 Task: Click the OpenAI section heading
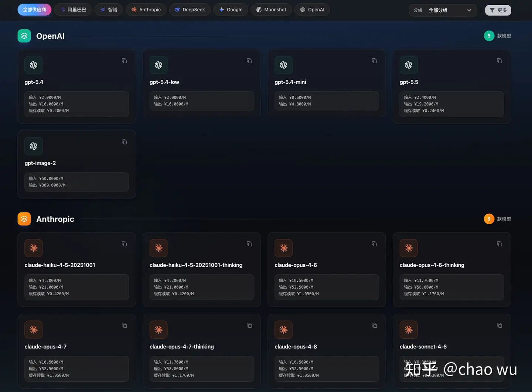[x=50, y=36]
